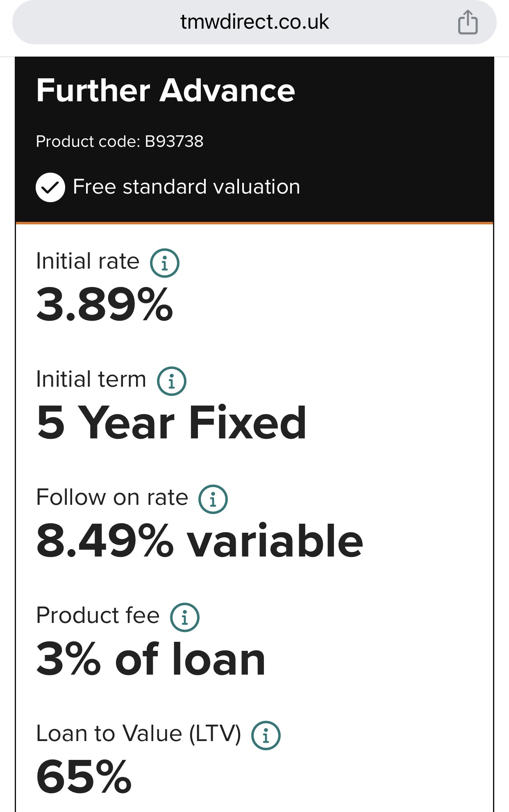Click the Free standard valuation text
This screenshot has width=509, height=812.
186,187
